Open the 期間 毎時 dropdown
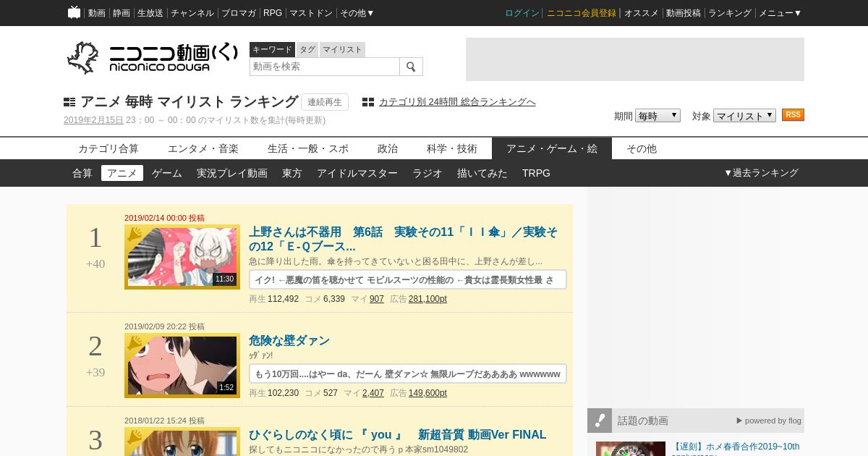 point(658,116)
